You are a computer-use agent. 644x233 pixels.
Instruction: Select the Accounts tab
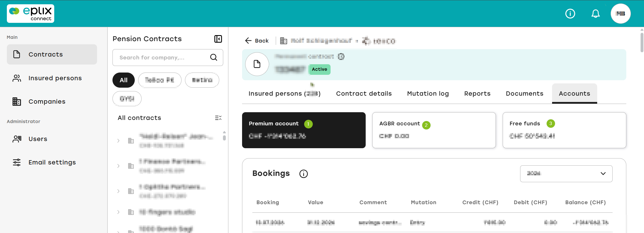tap(574, 93)
